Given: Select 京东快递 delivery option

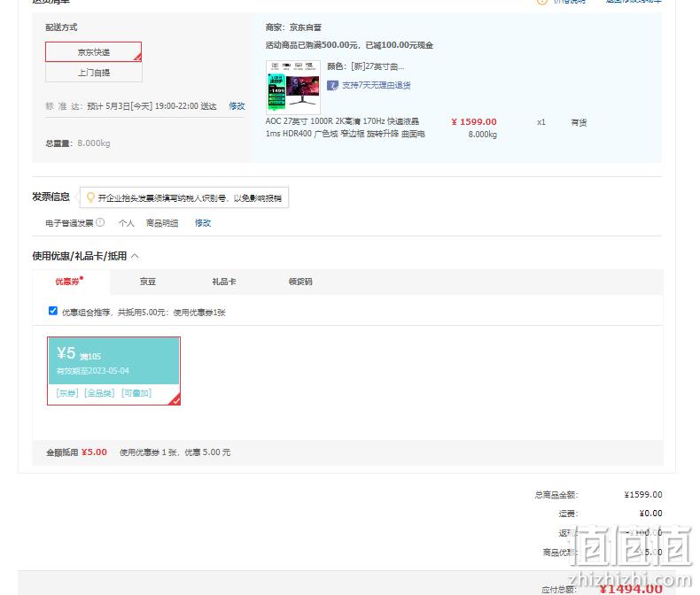Looking at the screenshot, I should click(x=93, y=51).
